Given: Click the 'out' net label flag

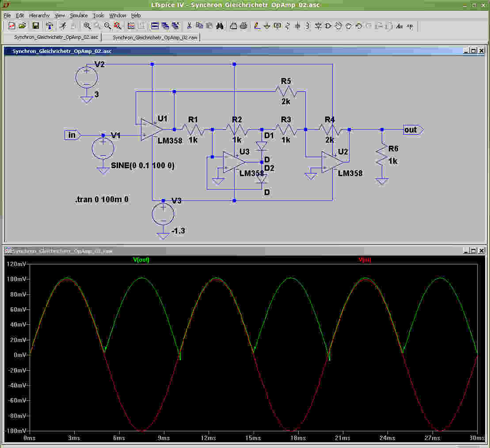Looking at the screenshot, I should tap(413, 130).
